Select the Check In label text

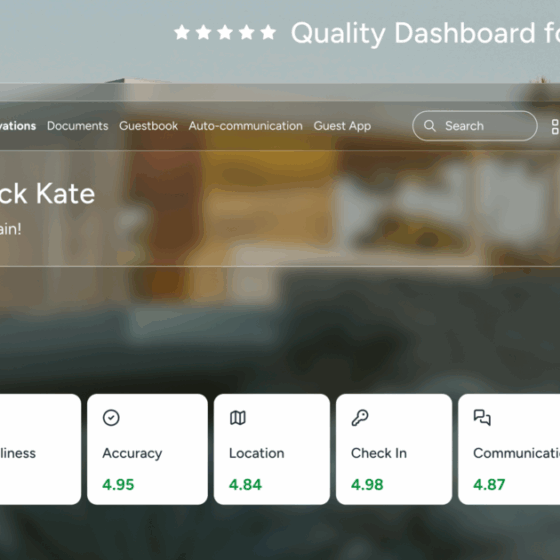coord(379,453)
